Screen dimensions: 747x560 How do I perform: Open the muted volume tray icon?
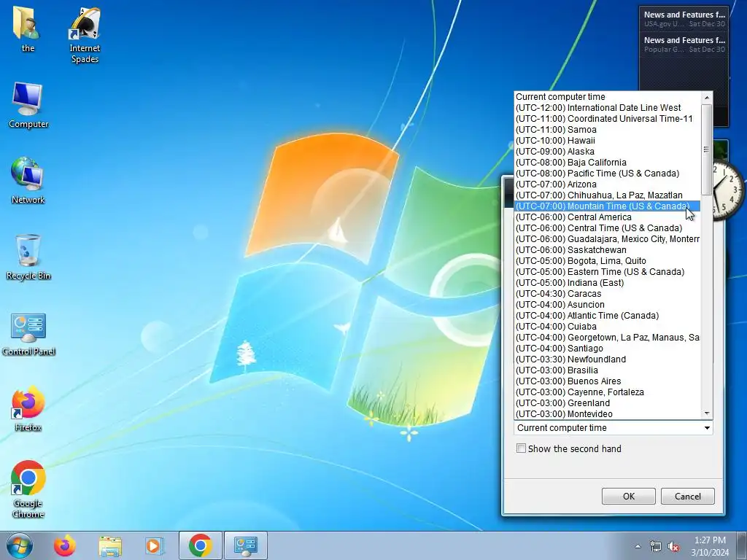[x=673, y=546]
